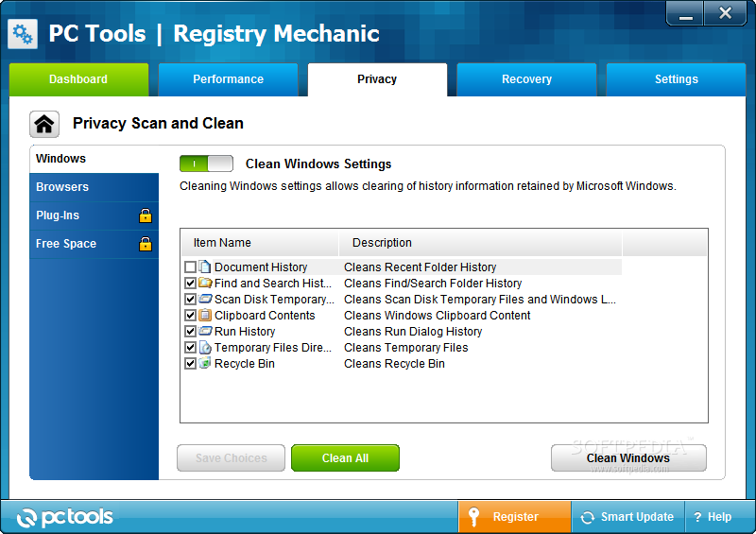
Task: Uncheck the Recycle Bin checkbox
Action: [191, 364]
